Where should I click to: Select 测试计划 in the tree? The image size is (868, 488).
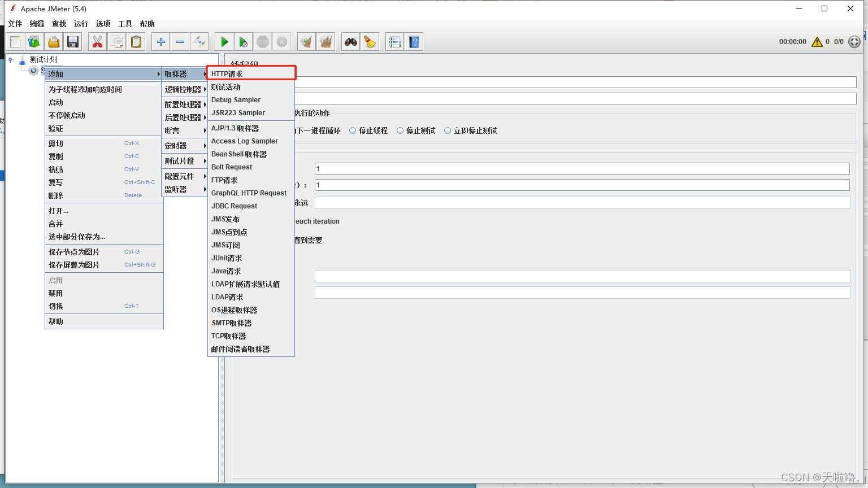44,59
